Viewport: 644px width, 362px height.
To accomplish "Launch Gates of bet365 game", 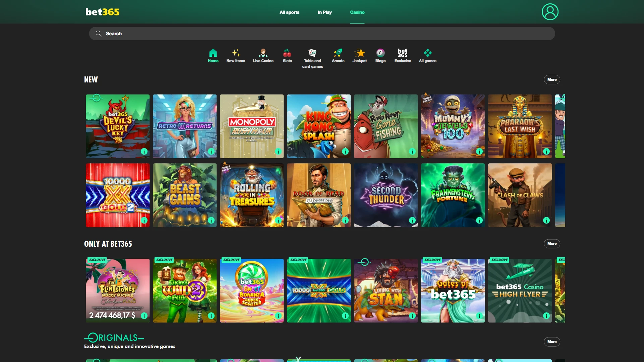I will (x=453, y=290).
